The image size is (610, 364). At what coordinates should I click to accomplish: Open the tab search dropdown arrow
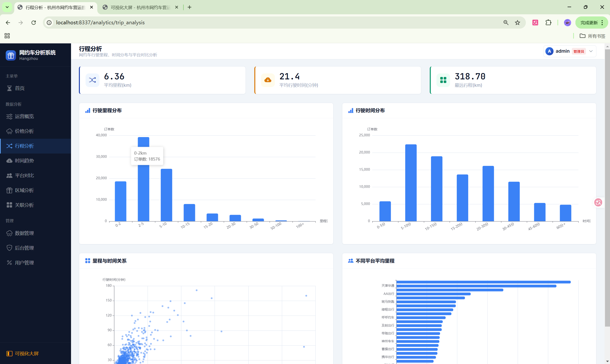[x=7, y=7]
